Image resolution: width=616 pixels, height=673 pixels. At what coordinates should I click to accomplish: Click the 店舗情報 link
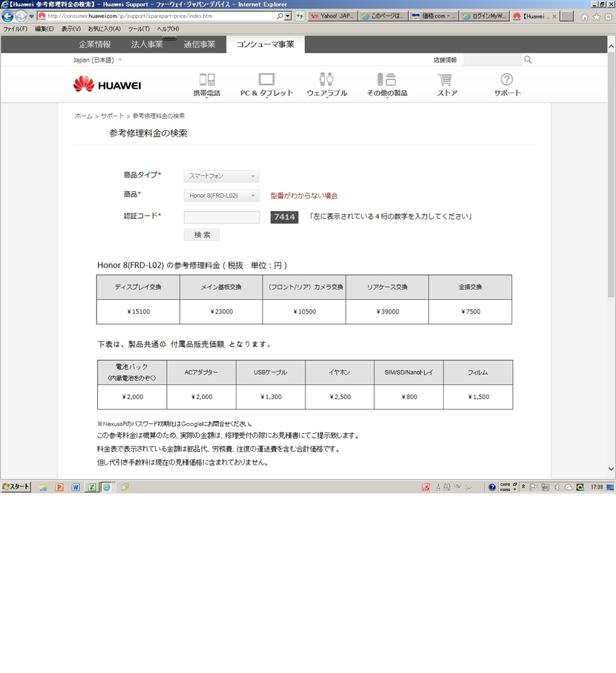pos(445,60)
